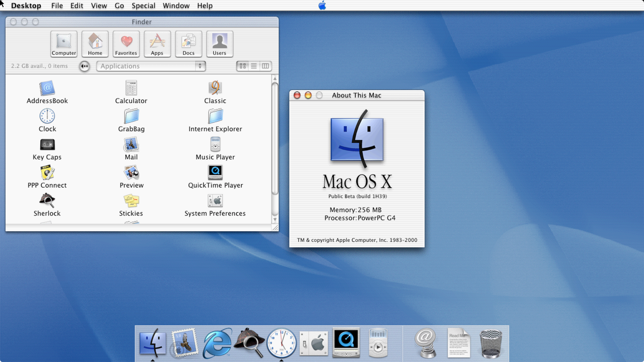The height and width of the screenshot is (362, 644).
Task: Switch Finder to column view
Action: pyautogui.click(x=265, y=66)
